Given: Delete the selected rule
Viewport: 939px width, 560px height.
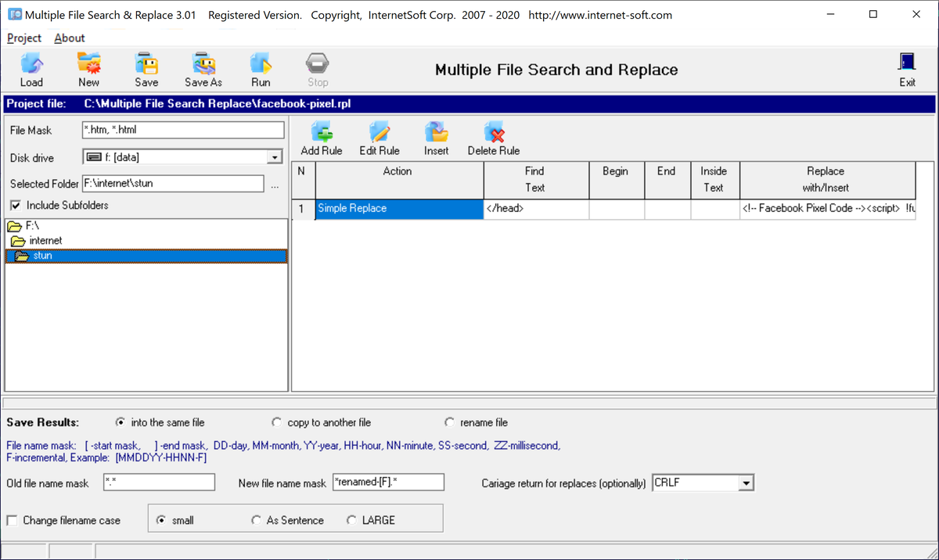Looking at the screenshot, I should pyautogui.click(x=493, y=137).
